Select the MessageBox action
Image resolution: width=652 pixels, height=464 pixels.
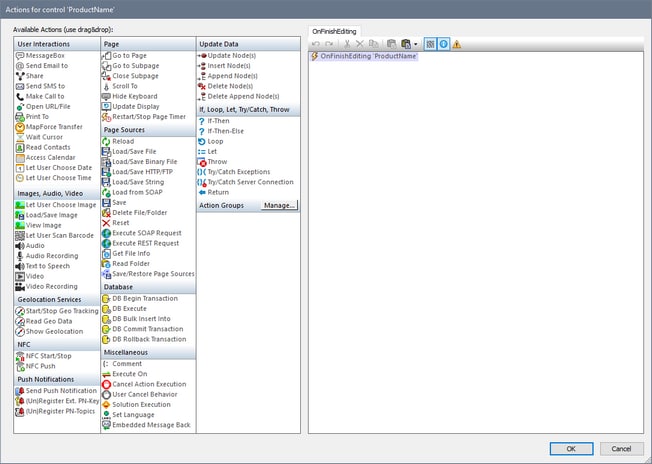[45, 56]
